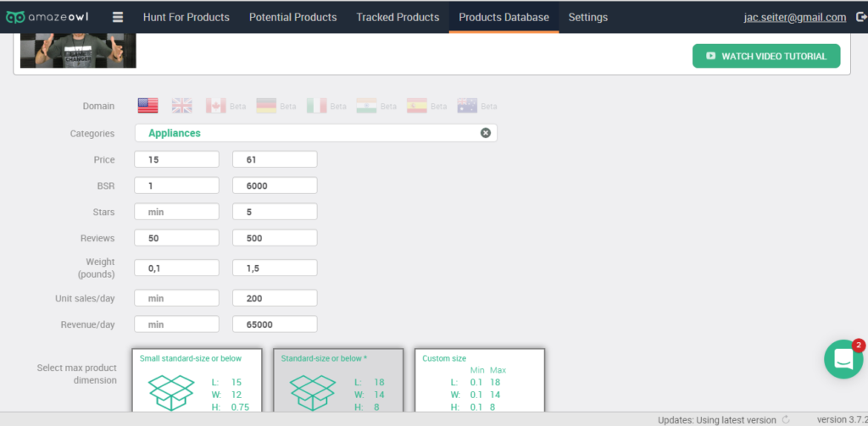Pick the Canada flag domain

[216, 106]
